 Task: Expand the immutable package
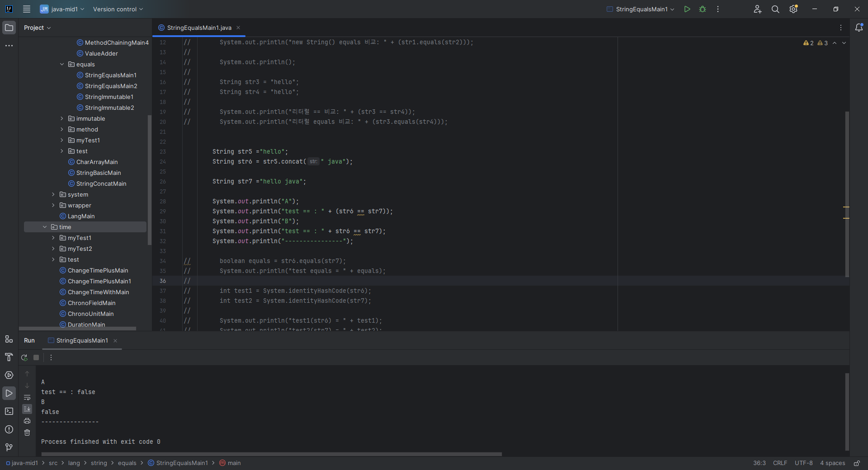pyautogui.click(x=62, y=118)
